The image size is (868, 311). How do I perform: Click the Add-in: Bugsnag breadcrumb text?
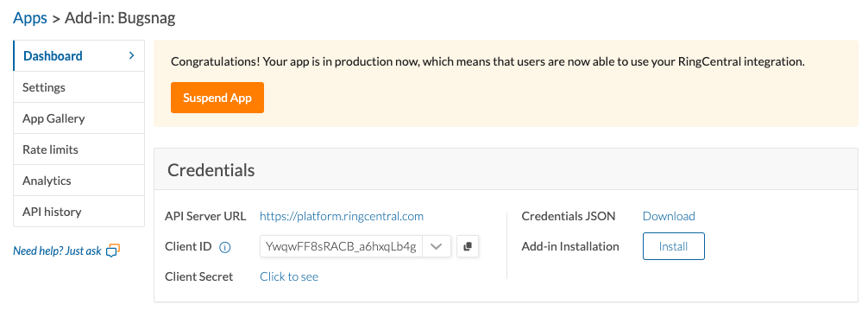pyautogui.click(x=120, y=18)
